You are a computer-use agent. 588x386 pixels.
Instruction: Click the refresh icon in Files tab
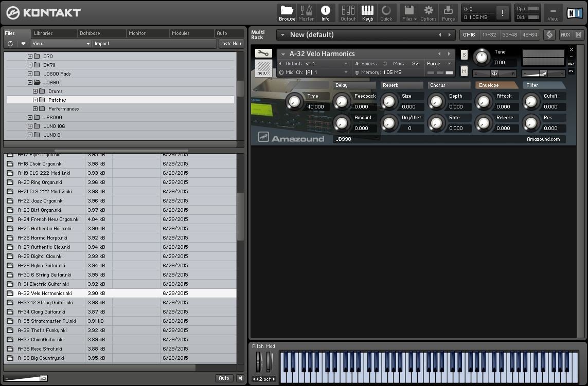tap(10, 44)
